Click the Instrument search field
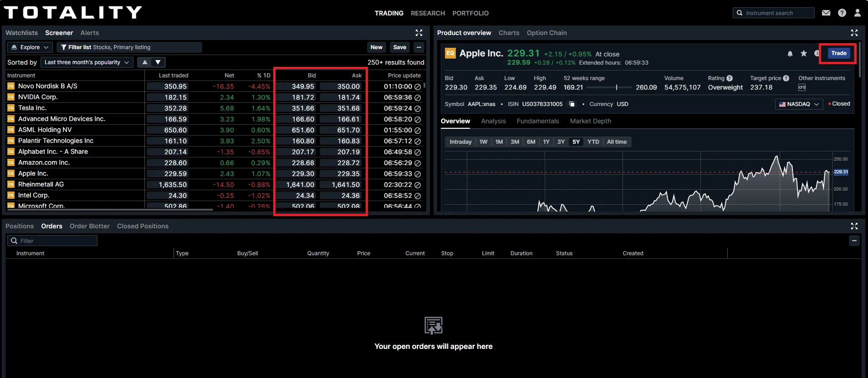 point(773,13)
